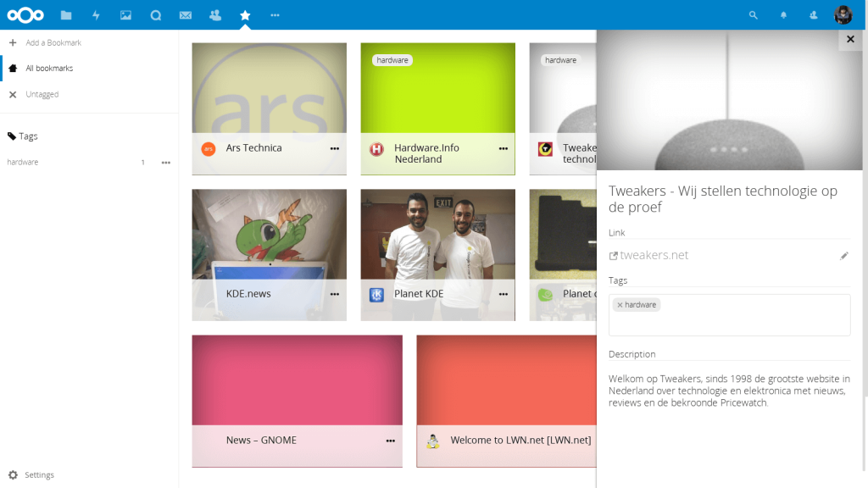Viewport: 868px width, 488px height.
Task: Click Add a Bookmark
Action: [x=53, y=43]
